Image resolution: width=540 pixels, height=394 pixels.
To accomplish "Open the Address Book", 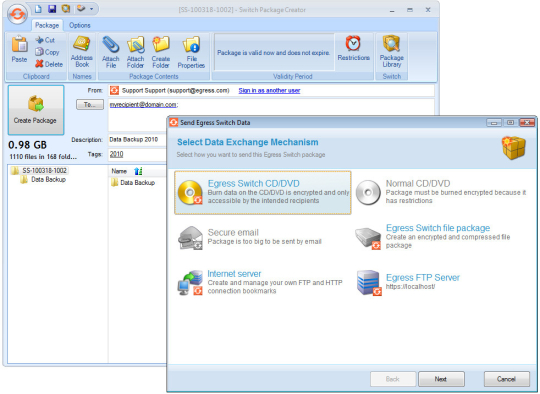I will 82,52.
